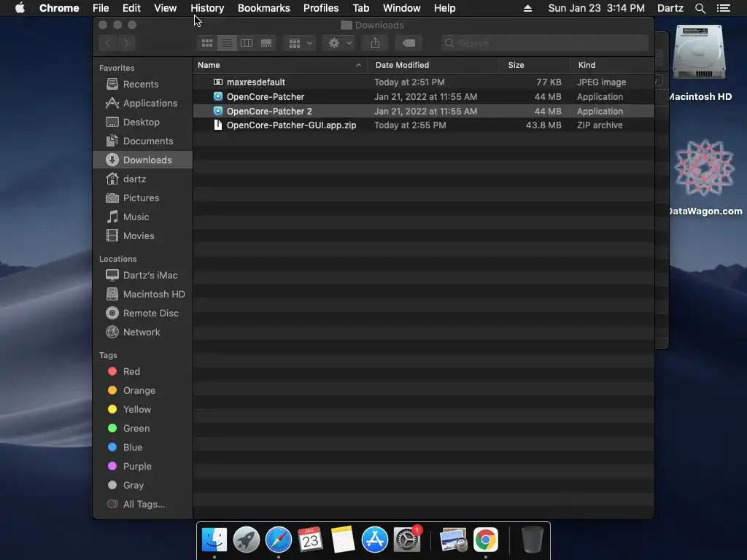Open the File menu
The image size is (747, 560).
[x=101, y=8]
